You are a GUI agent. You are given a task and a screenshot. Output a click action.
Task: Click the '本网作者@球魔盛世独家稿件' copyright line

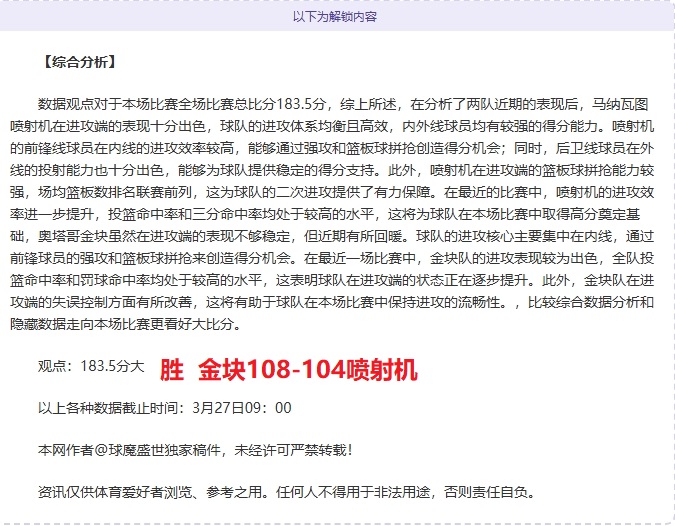[x=196, y=450]
